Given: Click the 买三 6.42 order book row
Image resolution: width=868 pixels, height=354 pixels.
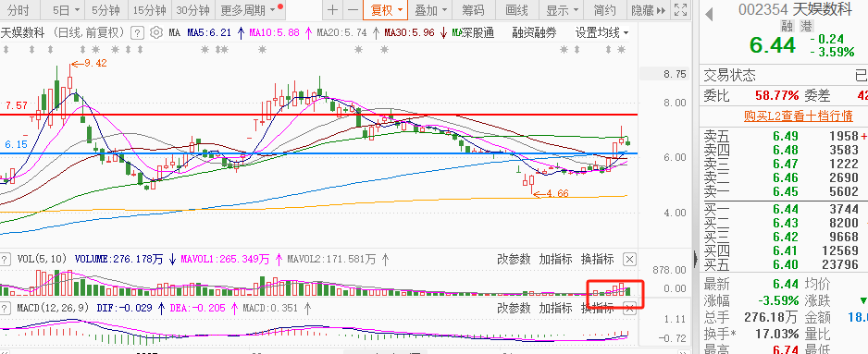Looking at the screenshot, I should 784,237.
